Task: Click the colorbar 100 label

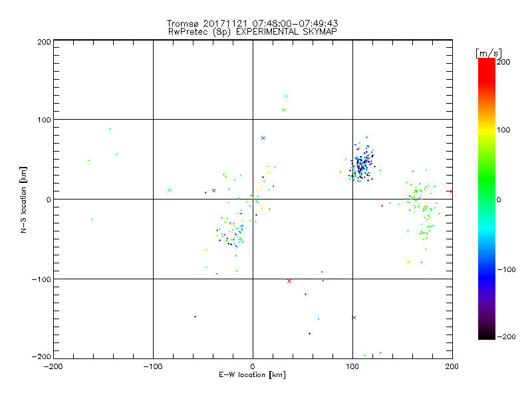Action: click(x=503, y=130)
